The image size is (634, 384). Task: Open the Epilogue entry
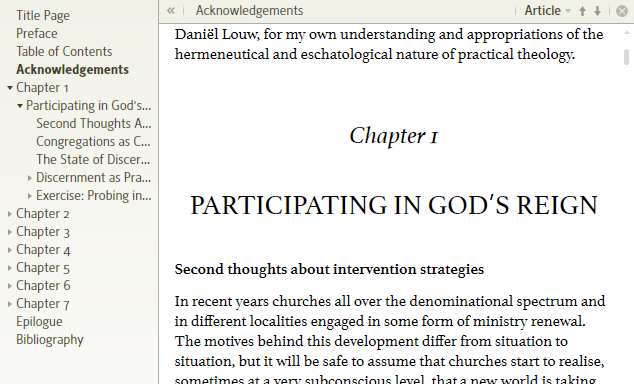[x=39, y=322]
